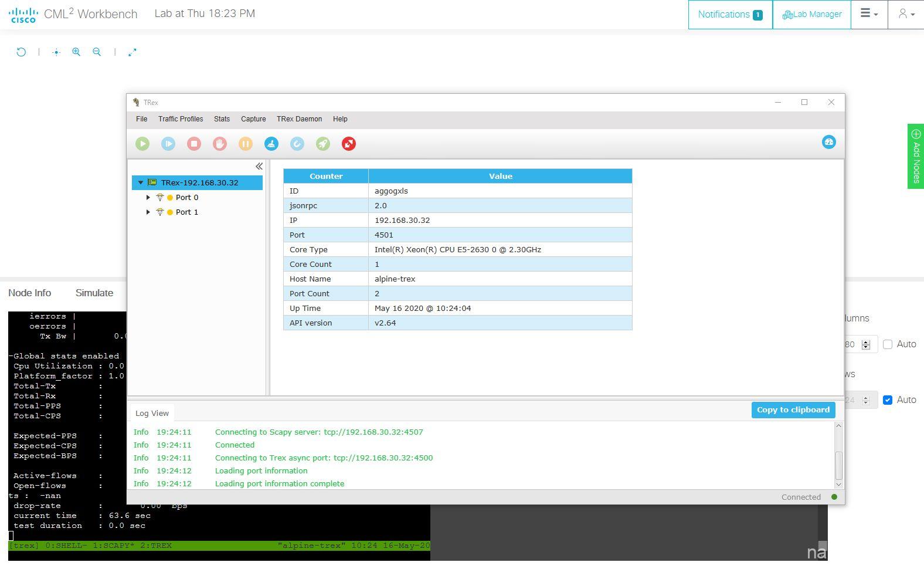Click the yellow status dot of Port 0
This screenshot has width=924, height=569.
[x=170, y=198]
